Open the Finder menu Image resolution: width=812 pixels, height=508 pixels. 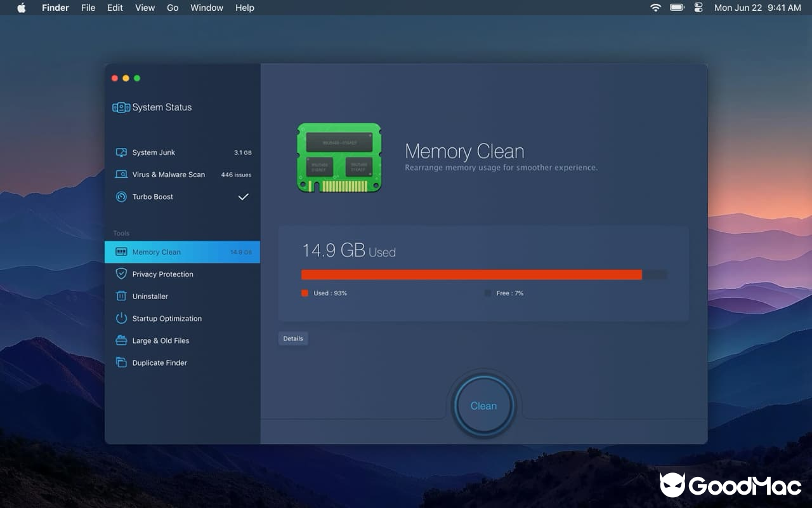[55, 8]
